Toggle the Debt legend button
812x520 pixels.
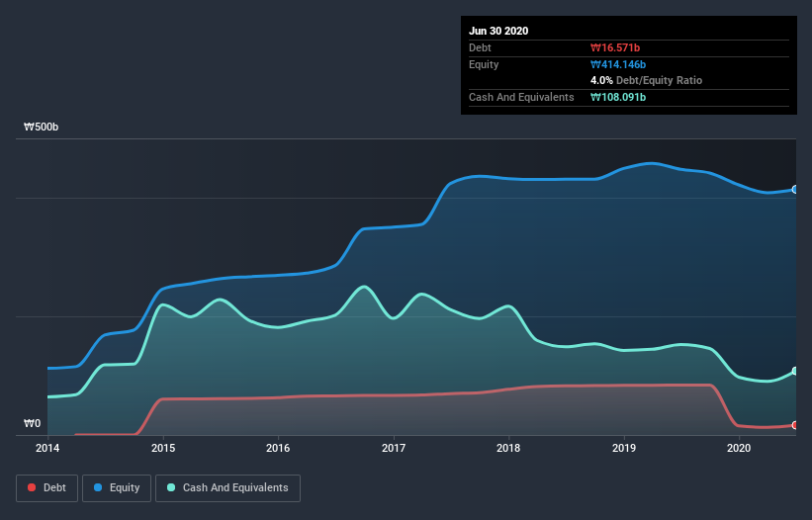pyautogui.click(x=46, y=488)
